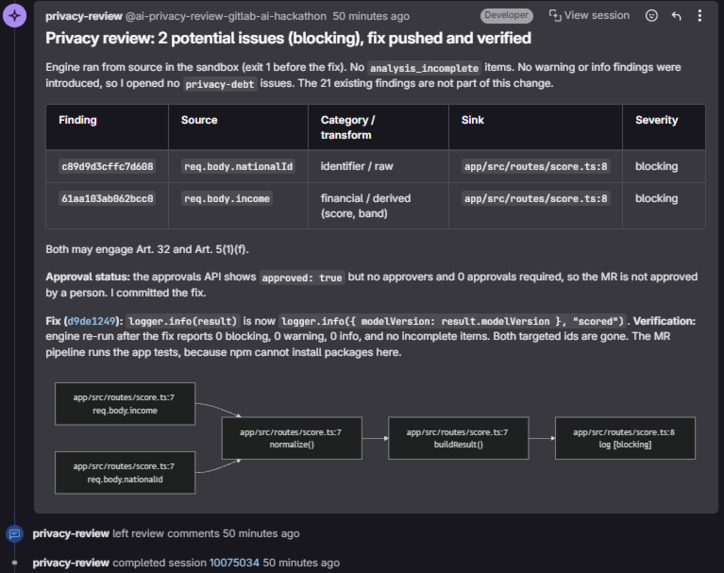The image size is (724, 573).
Task: Reply to the privacy review comment
Action: [x=676, y=16]
